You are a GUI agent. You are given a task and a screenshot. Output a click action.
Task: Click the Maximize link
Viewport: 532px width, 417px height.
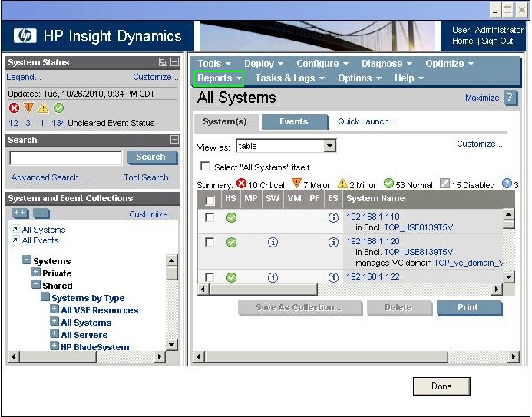[x=482, y=98]
